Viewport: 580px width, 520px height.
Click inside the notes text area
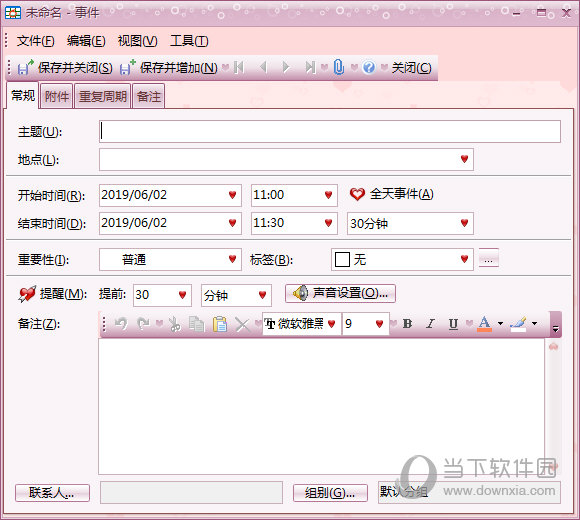pyautogui.click(x=321, y=406)
